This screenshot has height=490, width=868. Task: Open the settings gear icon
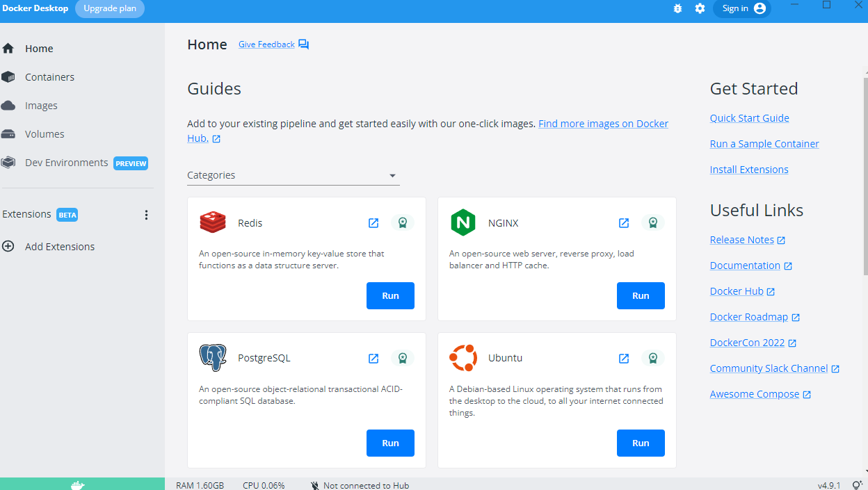pos(700,8)
